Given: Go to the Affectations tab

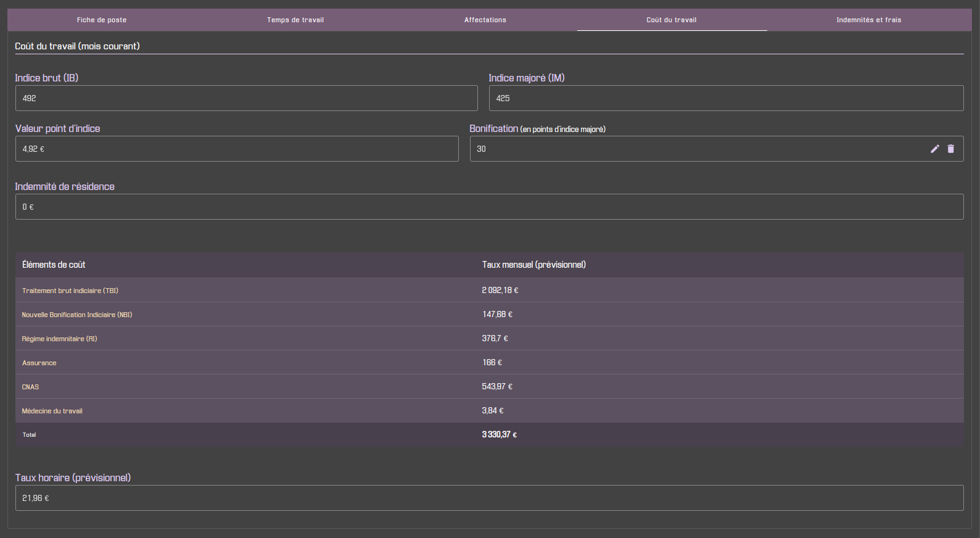Looking at the screenshot, I should point(485,20).
